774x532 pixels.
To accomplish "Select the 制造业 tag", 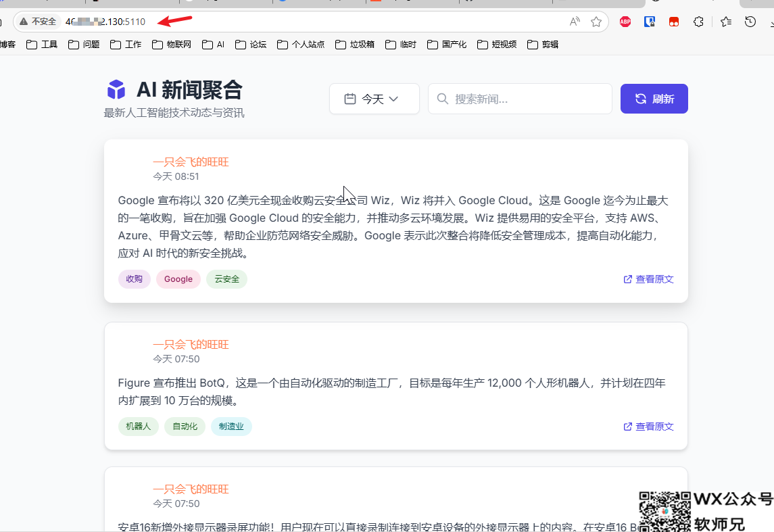I will [x=231, y=427].
